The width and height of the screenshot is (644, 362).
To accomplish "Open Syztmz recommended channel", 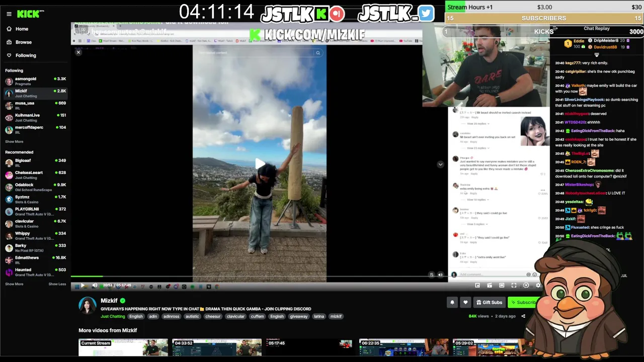I will pos(35,199).
